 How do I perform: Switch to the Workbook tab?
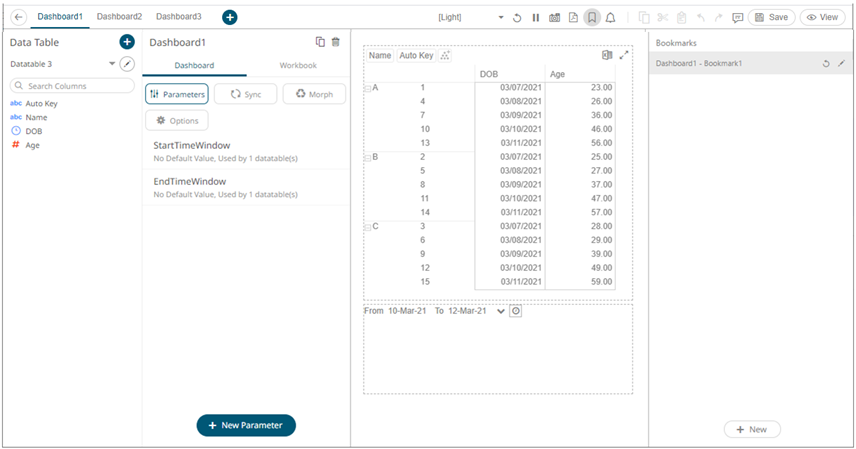point(298,65)
